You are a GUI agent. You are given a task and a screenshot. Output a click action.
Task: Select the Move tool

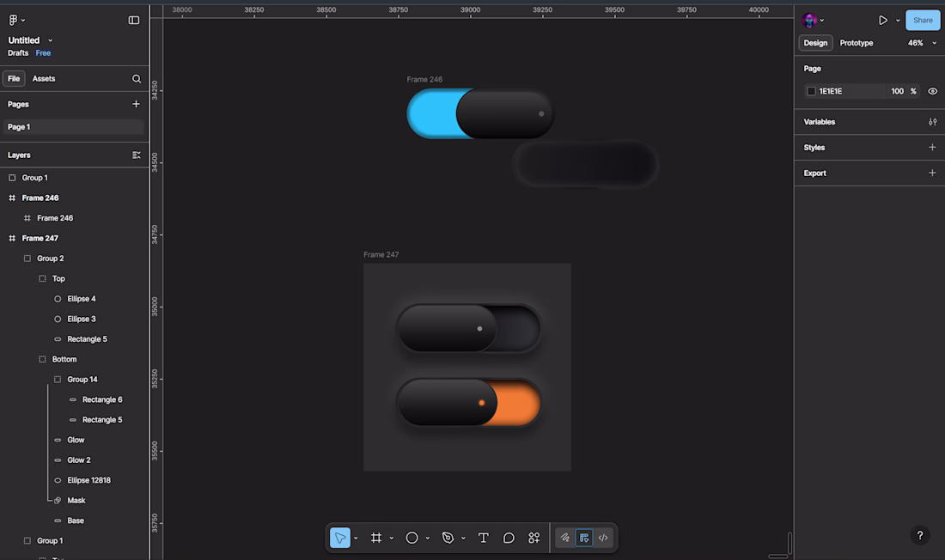[340, 537]
